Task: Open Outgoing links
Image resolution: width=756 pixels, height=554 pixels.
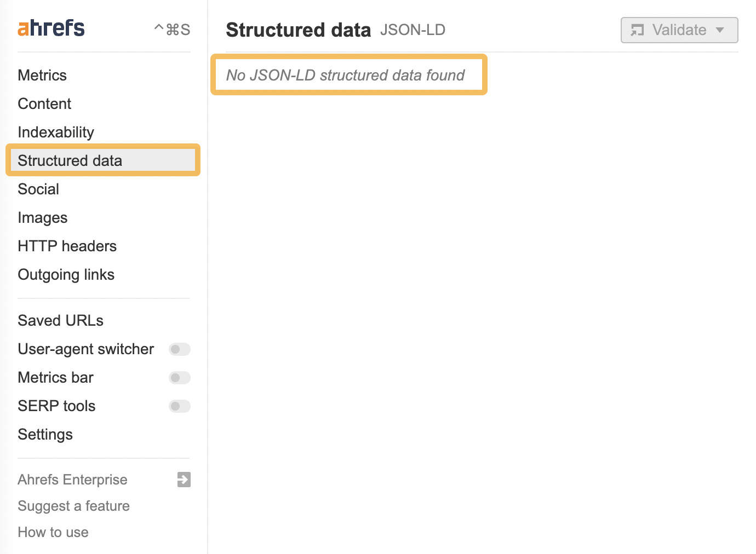Action: tap(66, 274)
